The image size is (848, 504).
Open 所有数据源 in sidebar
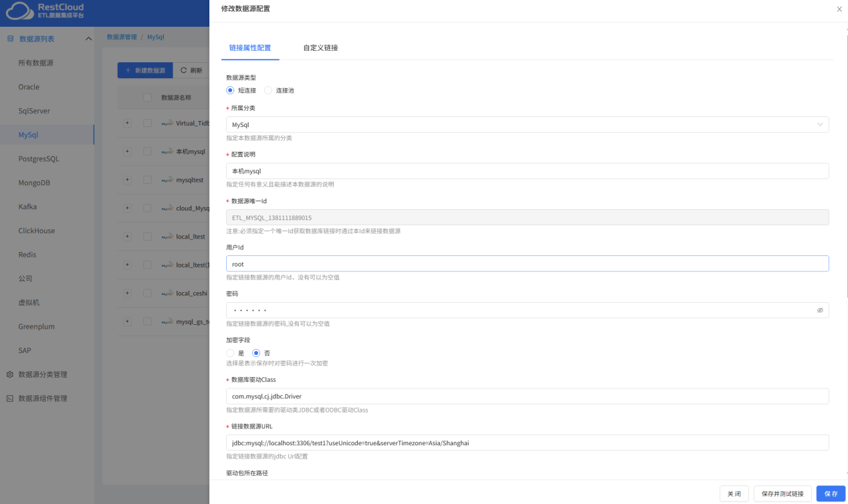pos(36,63)
